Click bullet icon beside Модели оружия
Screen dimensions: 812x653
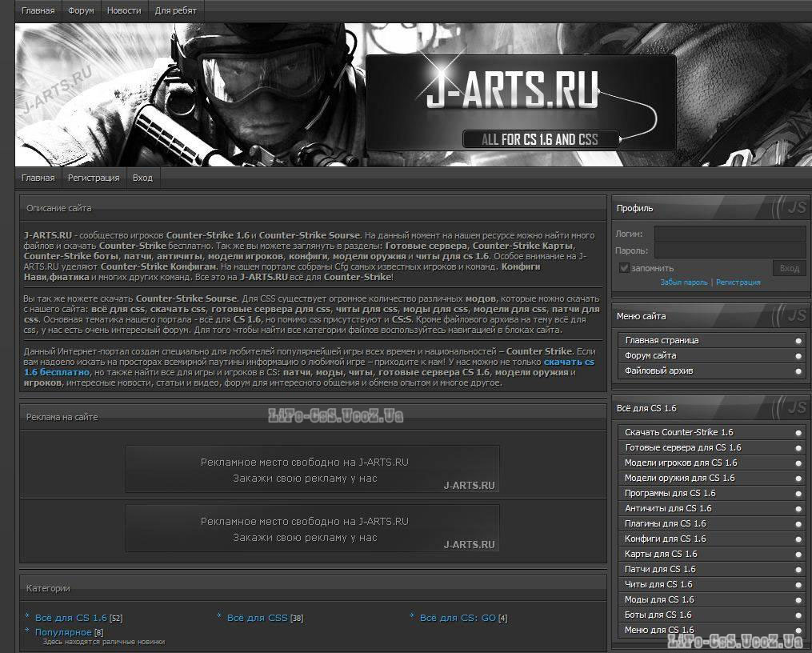coord(798,479)
